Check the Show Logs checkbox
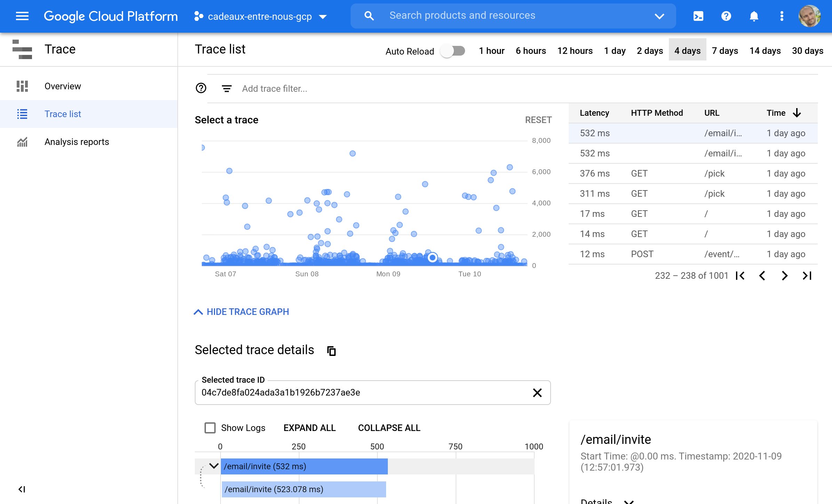This screenshot has height=504, width=832. (x=210, y=428)
